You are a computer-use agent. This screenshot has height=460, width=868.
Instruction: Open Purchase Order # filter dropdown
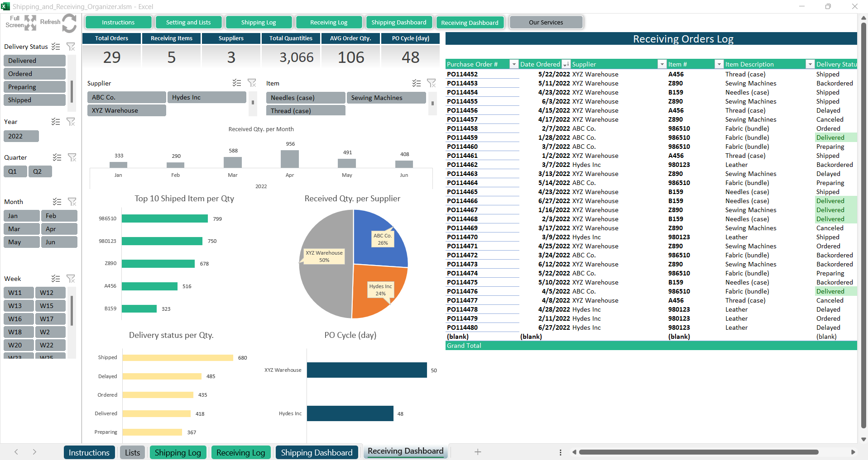pyautogui.click(x=513, y=64)
